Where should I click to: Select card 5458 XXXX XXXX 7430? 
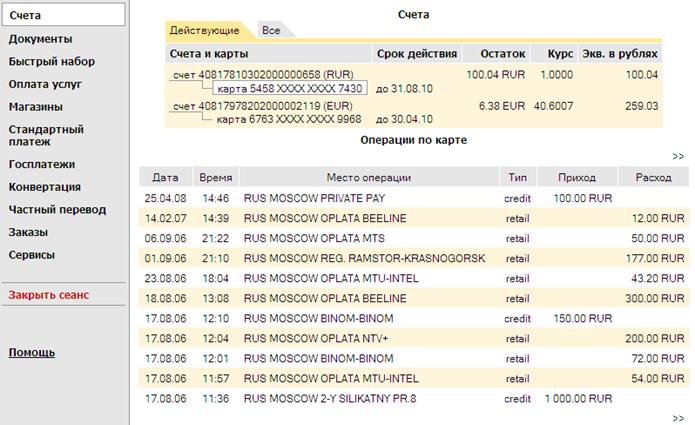[x=290, y=89]
